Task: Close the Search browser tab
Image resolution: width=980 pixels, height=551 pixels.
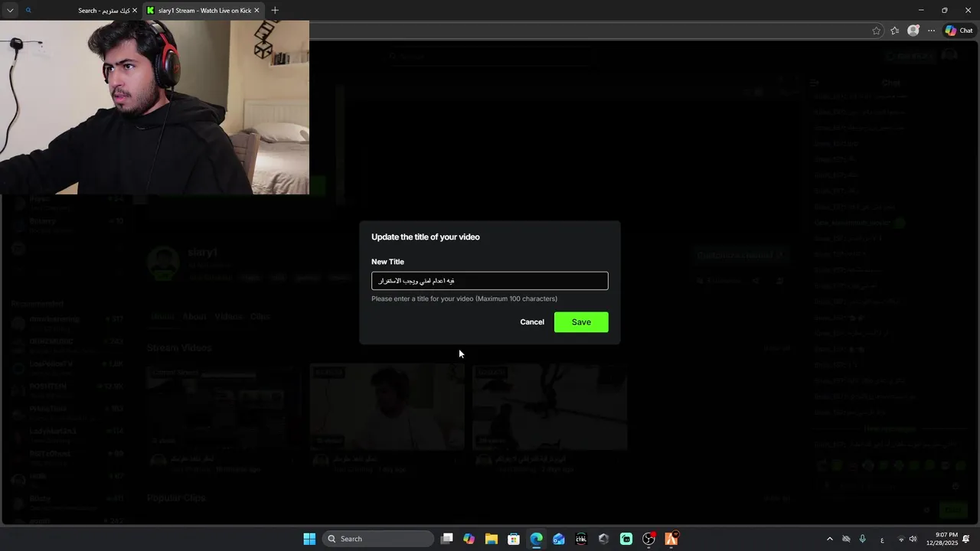Action: 135,11
